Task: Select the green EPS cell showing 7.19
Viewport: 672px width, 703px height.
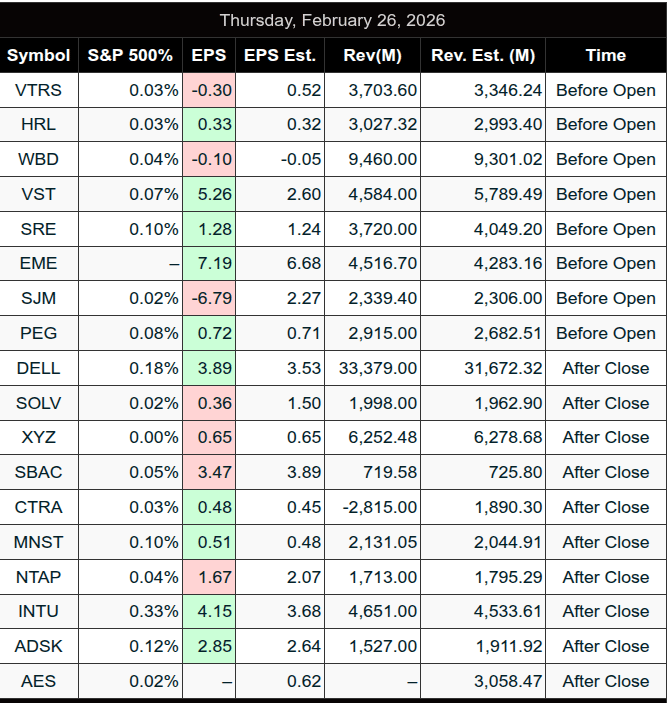Action: pos(210,263)
